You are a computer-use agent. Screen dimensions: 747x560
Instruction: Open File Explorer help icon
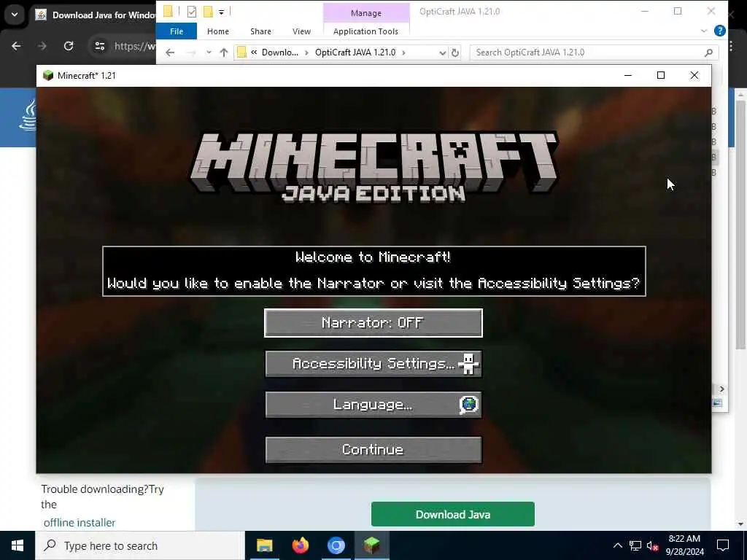719,31
